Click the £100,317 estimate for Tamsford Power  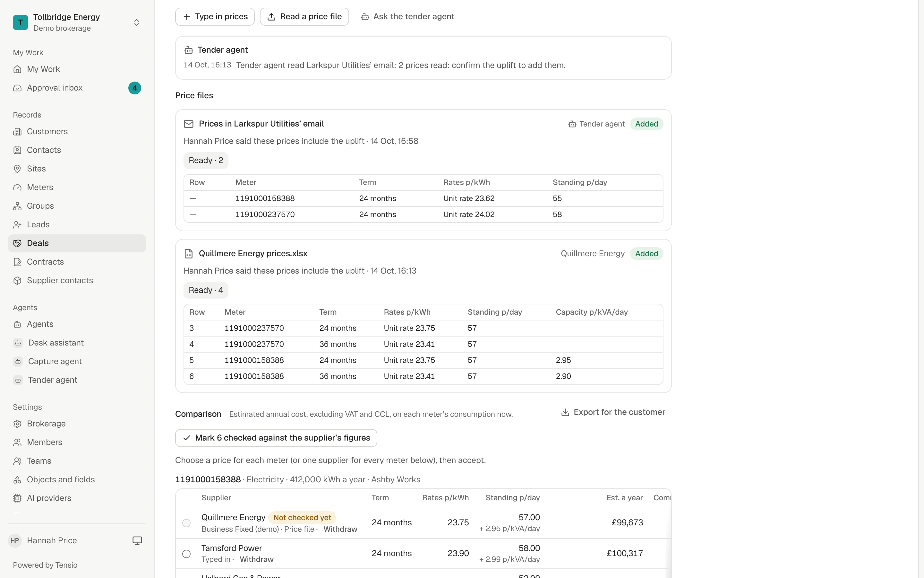(625, 554)
